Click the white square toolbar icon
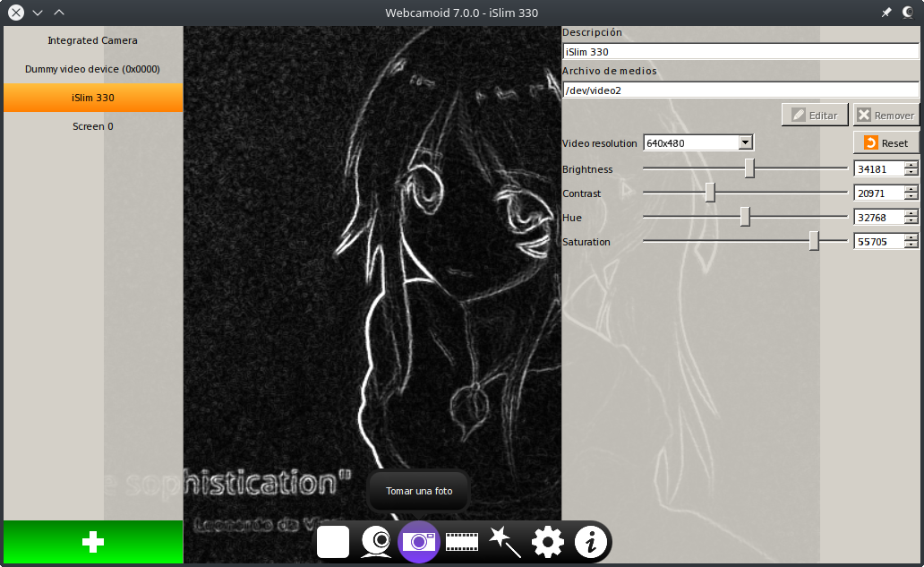Viewport: 924px width, 567px height. coord(332,541)
